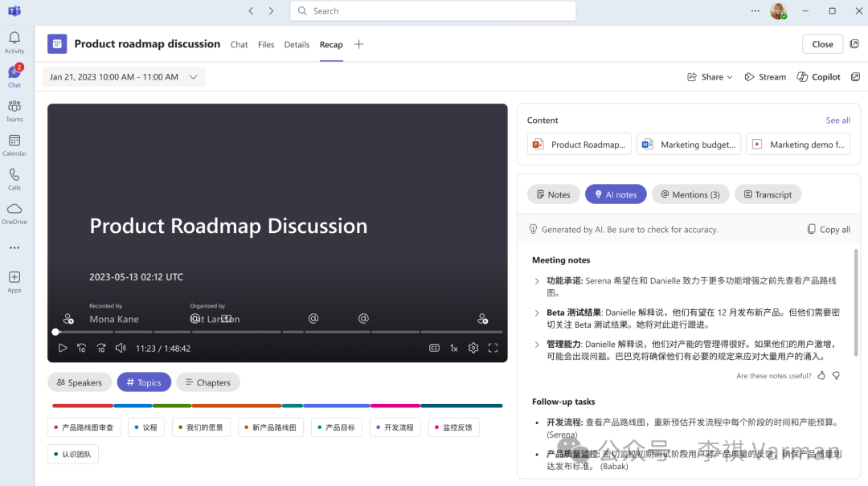The width and height of the screenshot is (868, 486).
Task: Open the Marketing budget Word file
Action: tap(689, 145)
